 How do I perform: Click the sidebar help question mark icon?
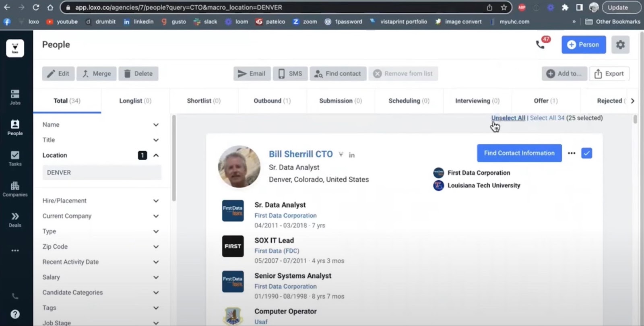(15, 314)
